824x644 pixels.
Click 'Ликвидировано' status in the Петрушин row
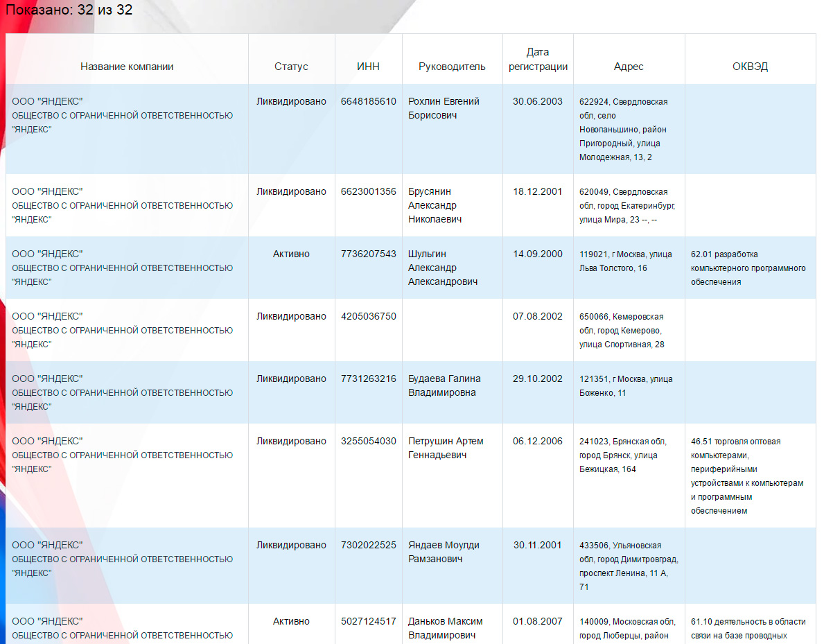click(291, 441)
